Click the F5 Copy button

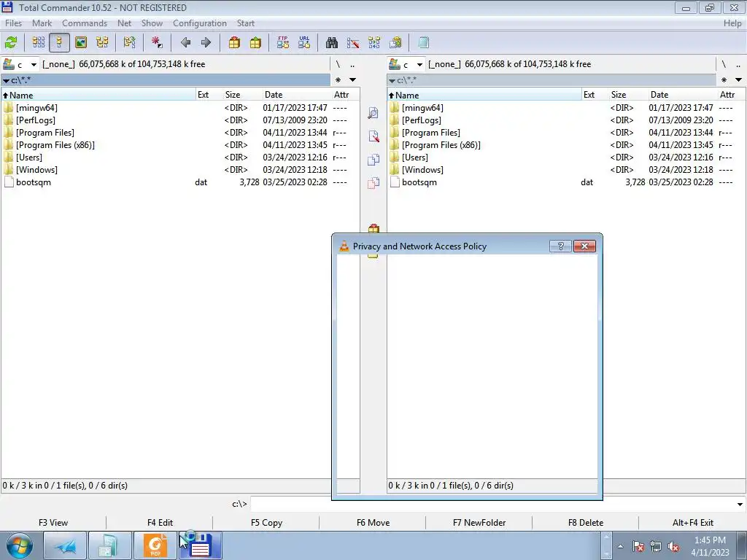(x=266, y=522)
